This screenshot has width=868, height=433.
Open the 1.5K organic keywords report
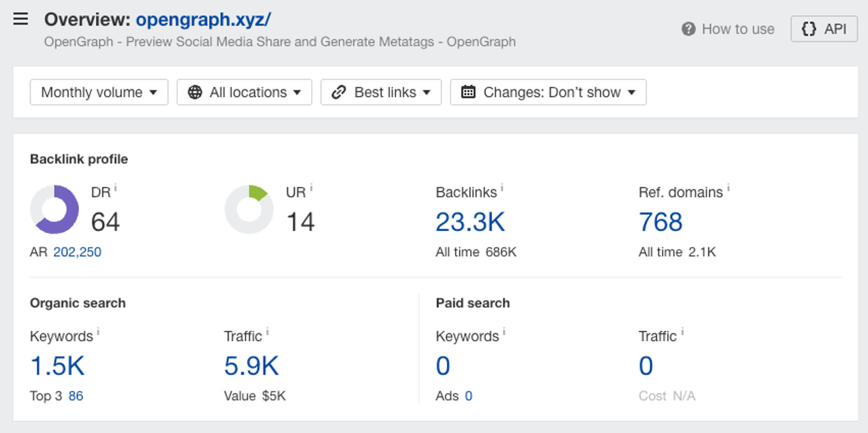[x=57, y=366]
